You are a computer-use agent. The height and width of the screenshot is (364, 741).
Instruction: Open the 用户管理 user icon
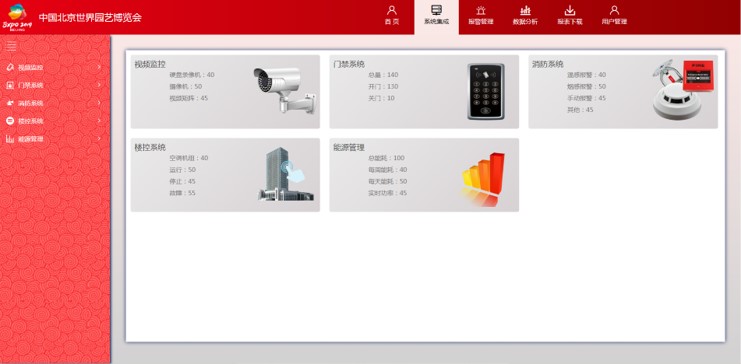[x=614, y=10]
